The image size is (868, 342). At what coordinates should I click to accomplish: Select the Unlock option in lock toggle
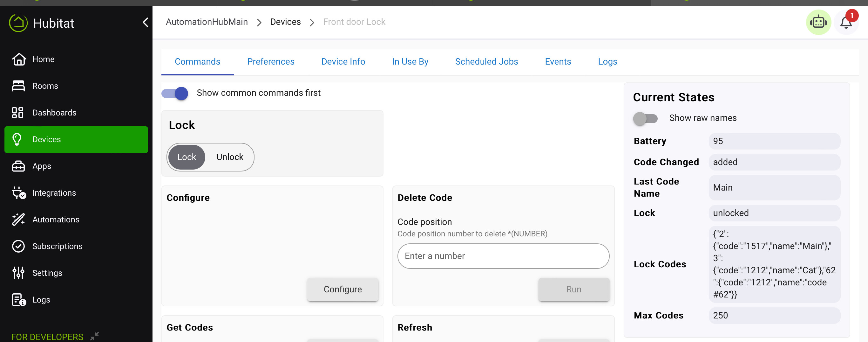[x=230, y=157]
